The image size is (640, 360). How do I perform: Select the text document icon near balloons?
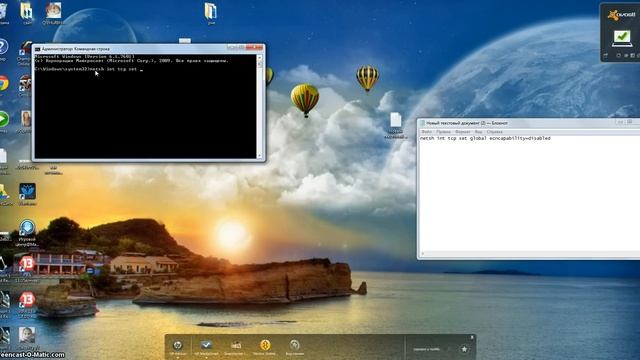click(396, 120)
